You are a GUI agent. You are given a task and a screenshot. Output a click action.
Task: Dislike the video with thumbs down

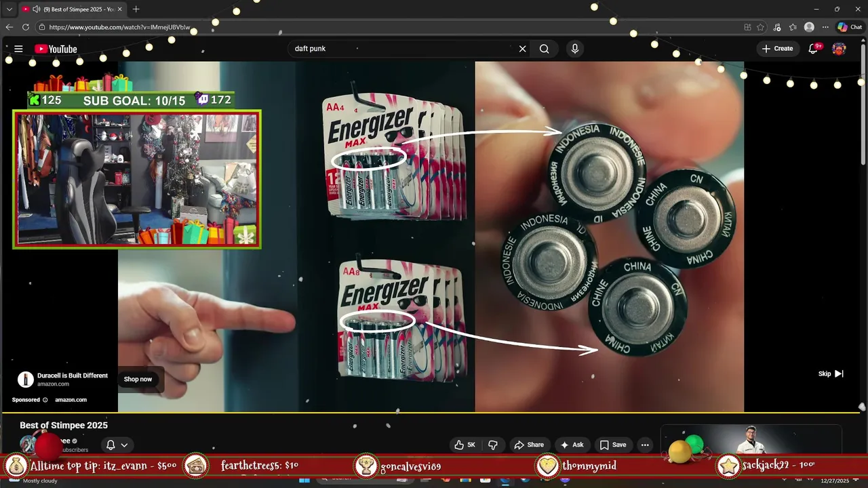(x=493, y=445)
